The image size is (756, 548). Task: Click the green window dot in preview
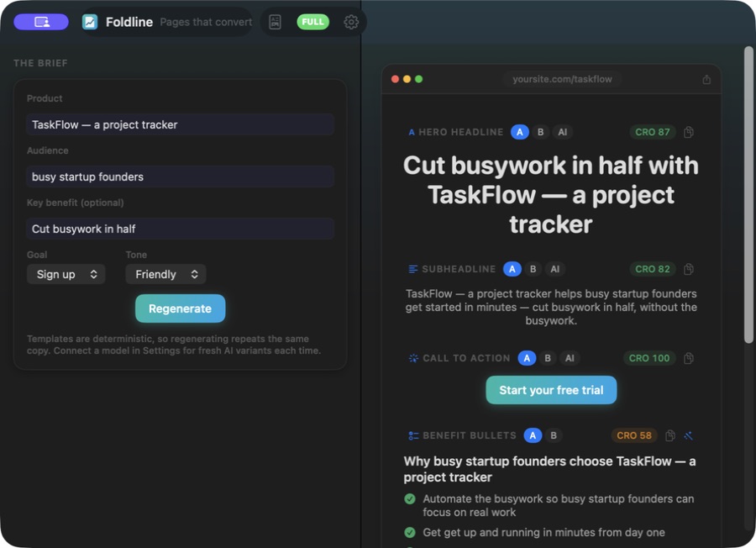[418, 79]
